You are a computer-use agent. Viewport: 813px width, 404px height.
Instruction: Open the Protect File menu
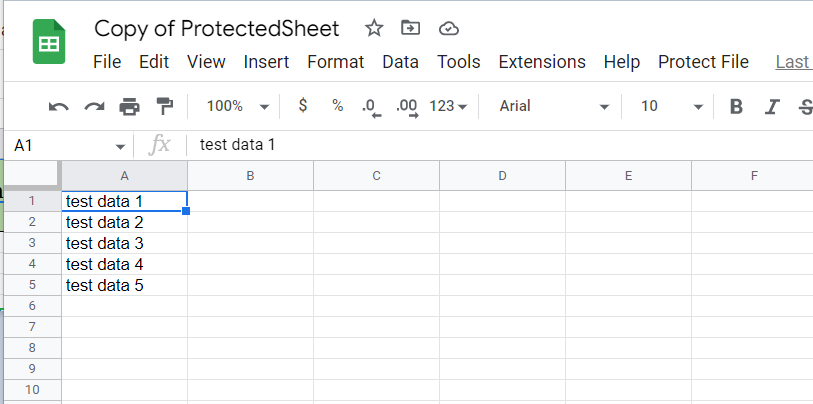point(703,62)
